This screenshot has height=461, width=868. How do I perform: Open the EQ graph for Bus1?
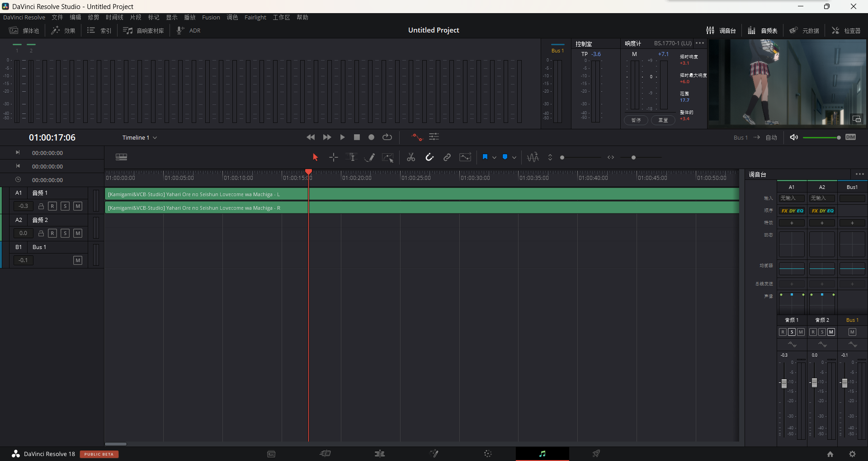pyautogui.click(x=852, y=268)
